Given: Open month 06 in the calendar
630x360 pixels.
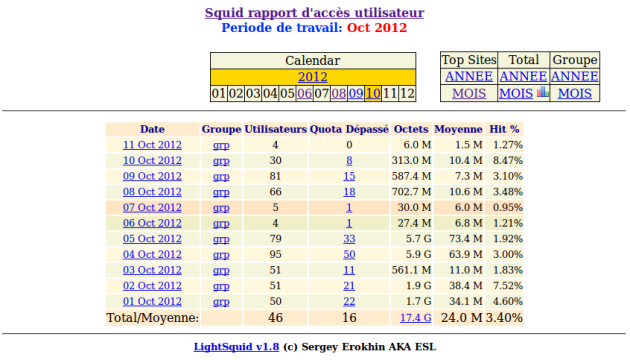Looking at the screenshot, I should (x=304, y=94).
